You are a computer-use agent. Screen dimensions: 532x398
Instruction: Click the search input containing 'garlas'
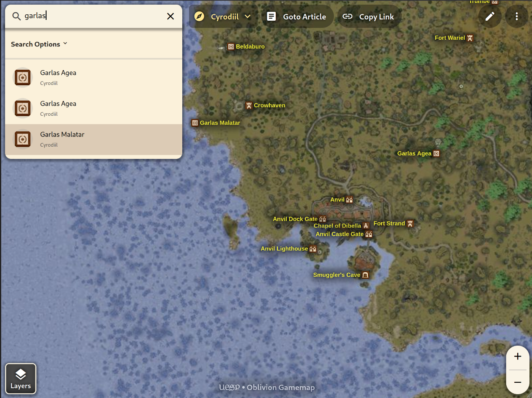(x=93, y=16)
